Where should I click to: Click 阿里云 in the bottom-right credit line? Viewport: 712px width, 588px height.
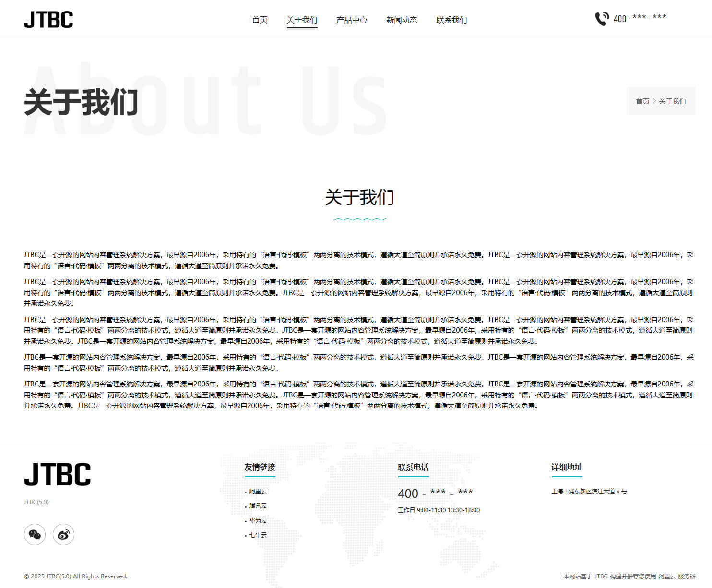(x=666, y=576)
